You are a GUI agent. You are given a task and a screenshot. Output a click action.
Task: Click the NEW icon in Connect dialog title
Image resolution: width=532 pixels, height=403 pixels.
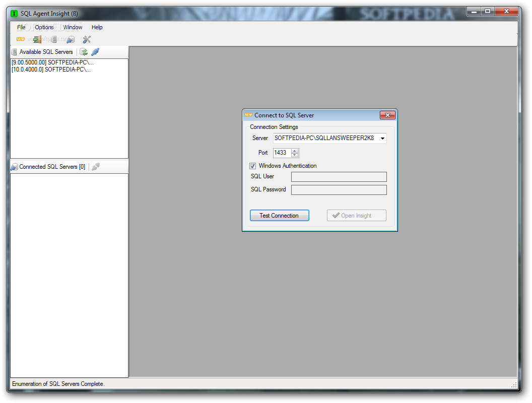click(x=248, y=115)
